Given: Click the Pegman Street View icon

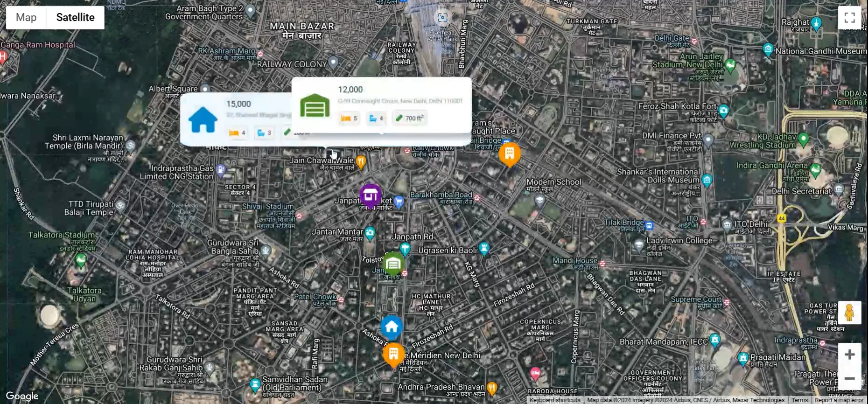Looking at the screenshot, I should pyautogui.click(x=849, y=312).
